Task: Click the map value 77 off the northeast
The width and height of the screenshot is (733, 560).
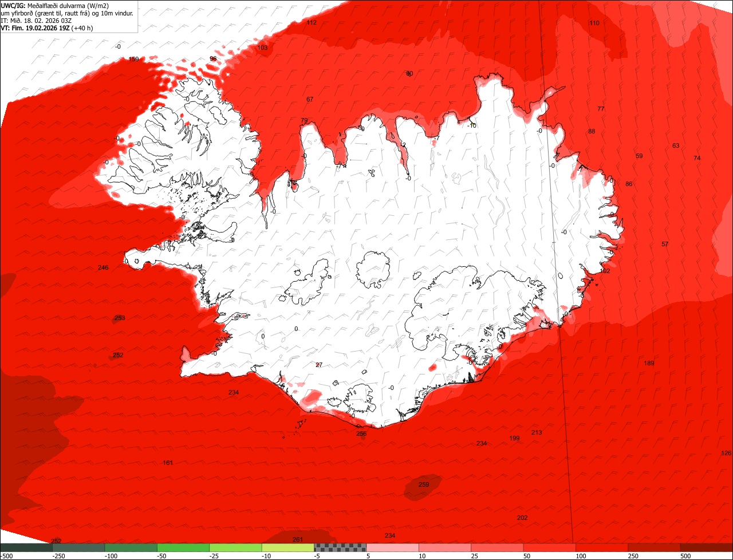Action: [x=601, y=109]
